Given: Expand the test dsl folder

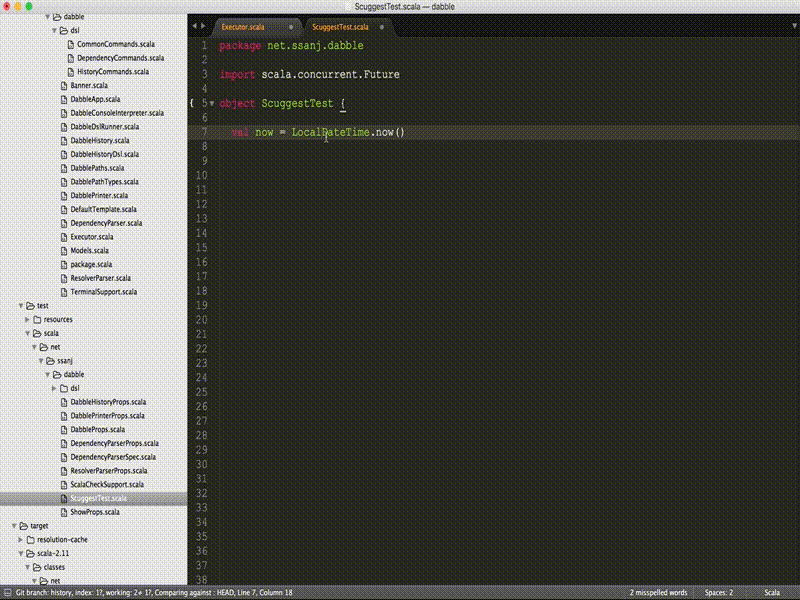Looking at the screenshot, I should tap(54, 388).
